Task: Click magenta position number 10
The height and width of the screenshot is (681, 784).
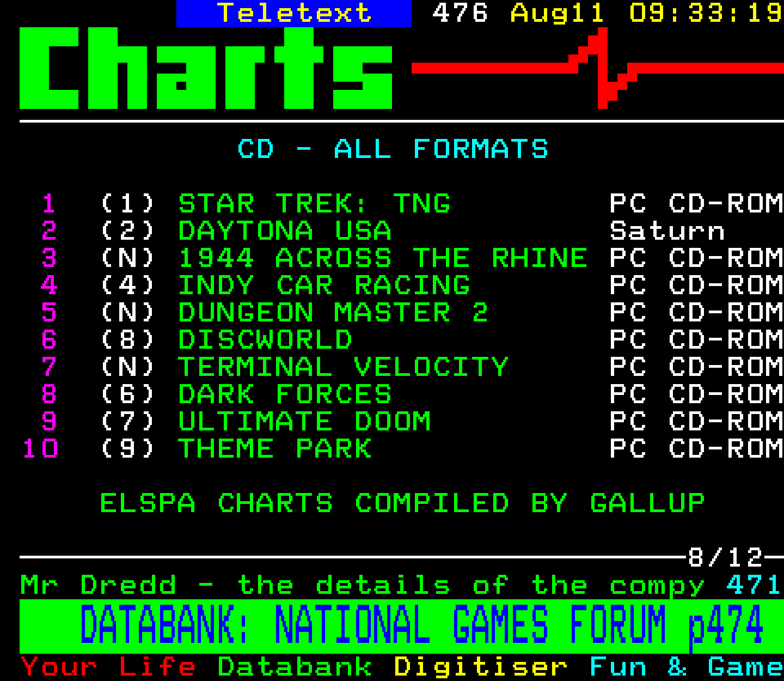Action: tap(40, 449)
